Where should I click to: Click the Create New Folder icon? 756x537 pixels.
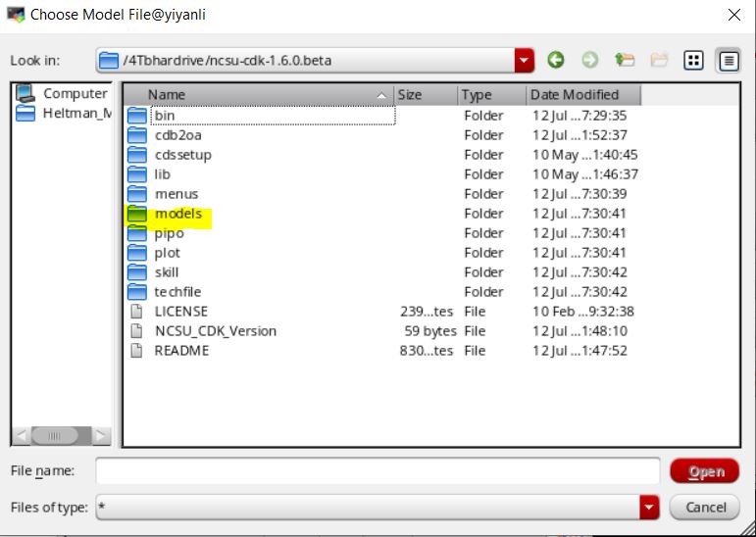point(658,60)
